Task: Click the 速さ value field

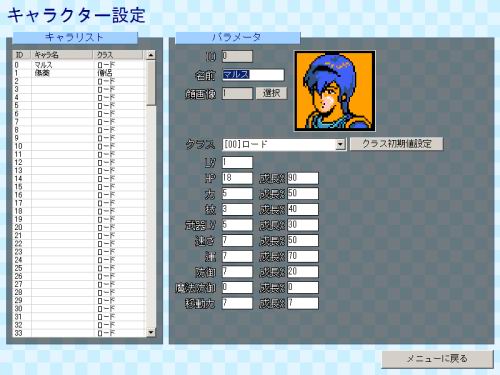Action: tap(237, 241)
